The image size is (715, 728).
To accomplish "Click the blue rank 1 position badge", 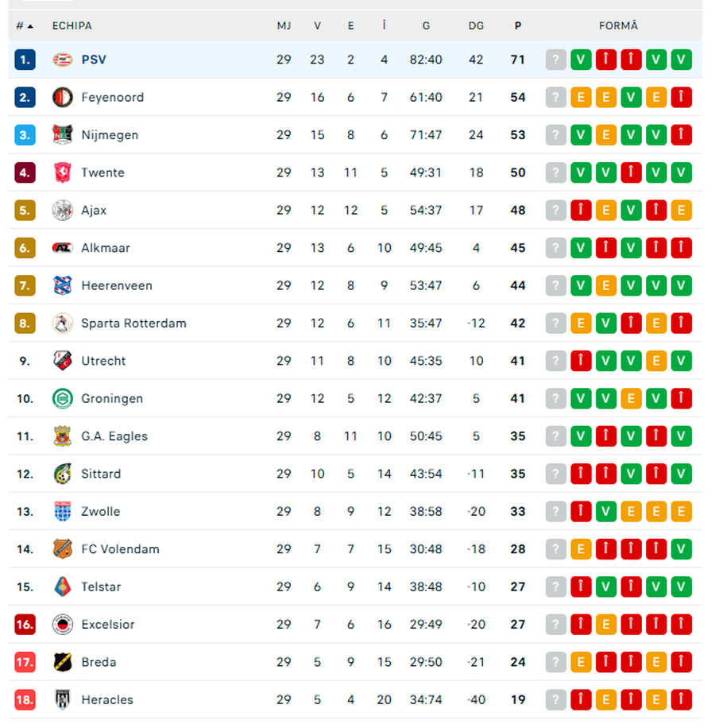I will [25, 60].
